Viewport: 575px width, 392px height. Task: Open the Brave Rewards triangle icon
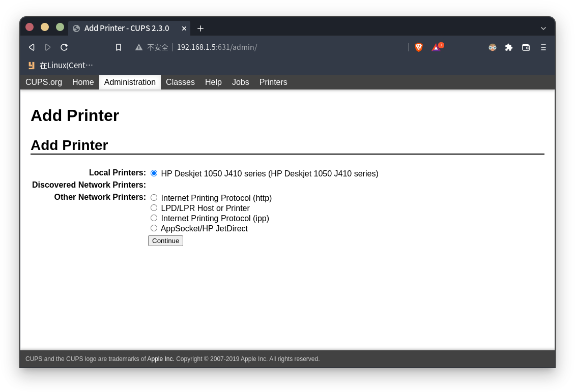pos(436,47)
